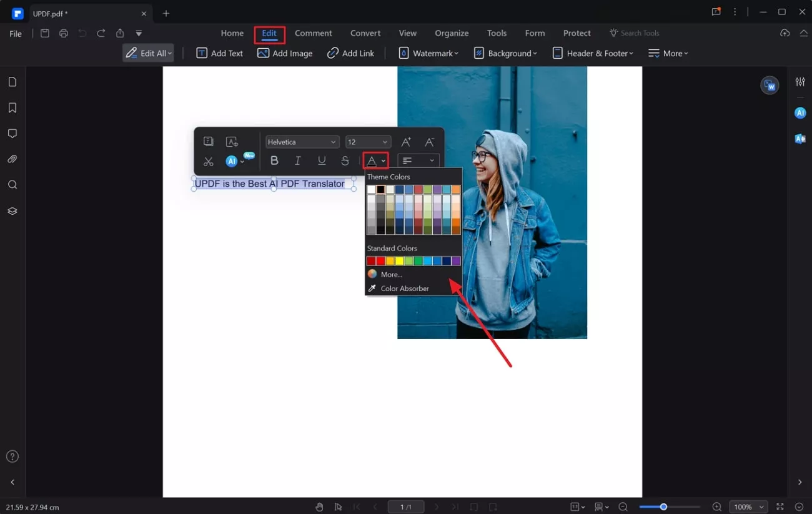Open the Layers panel in left sidebar
This screenshot has height=514, width=812.
click(x=12, y=211)
